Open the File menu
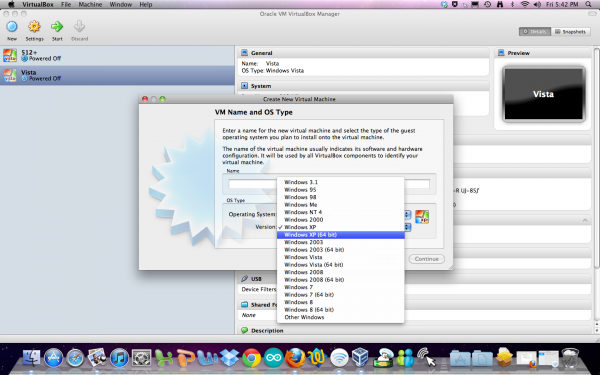600x375 pixels. pyautogui.click(x=66, y=4)
